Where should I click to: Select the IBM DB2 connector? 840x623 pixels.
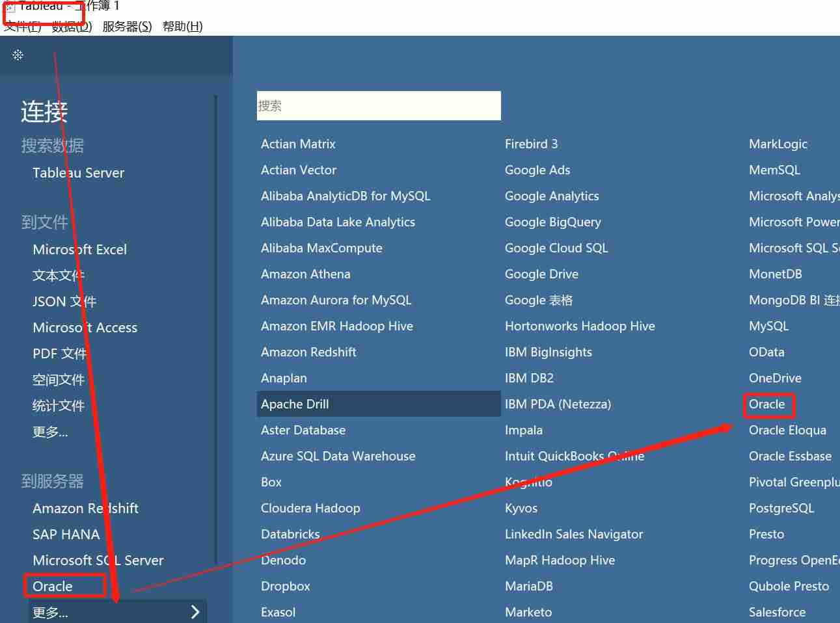pyautogui.click(x=529, y=378)
